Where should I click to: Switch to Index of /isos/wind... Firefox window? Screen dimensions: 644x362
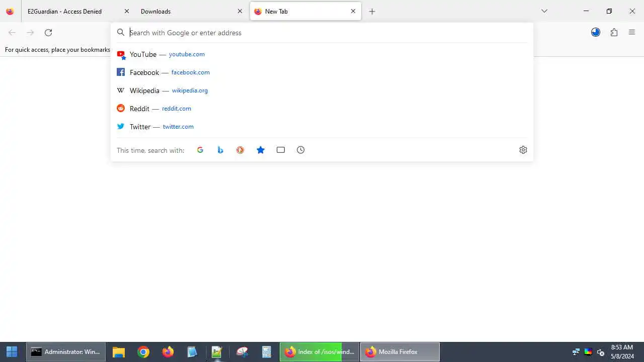click(319, 352)
